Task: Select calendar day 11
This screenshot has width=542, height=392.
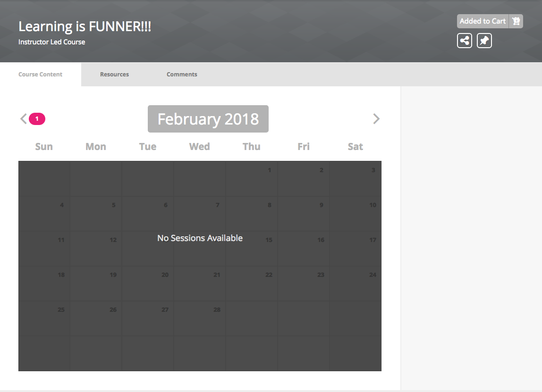Action: pyautogui.click(x=44, y=248)
